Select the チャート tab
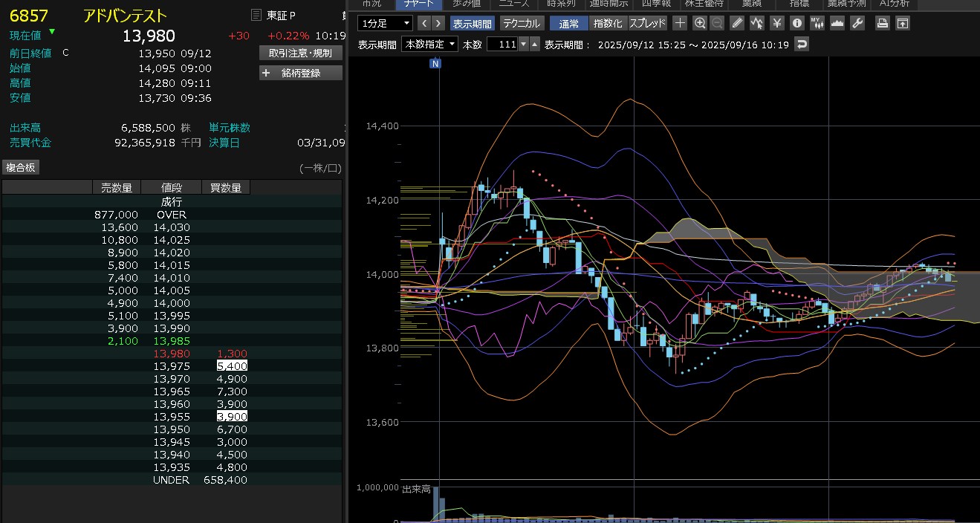Screen dimensions: 980x523 (418, 4)
